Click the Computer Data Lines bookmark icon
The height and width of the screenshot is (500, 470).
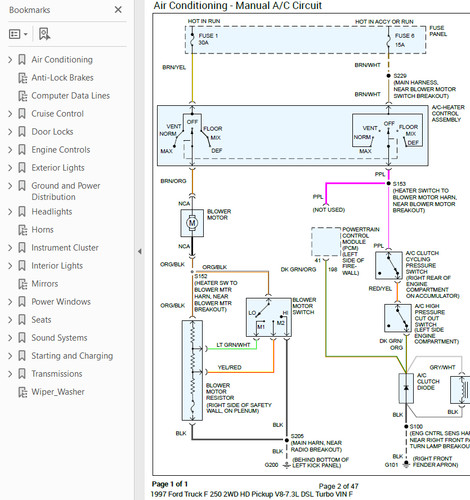(x=22, y=96)
